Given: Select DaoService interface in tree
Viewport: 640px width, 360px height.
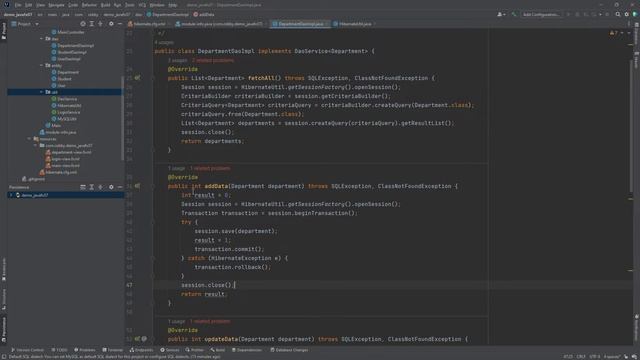Looking at the screenshot, I should 64,99.
